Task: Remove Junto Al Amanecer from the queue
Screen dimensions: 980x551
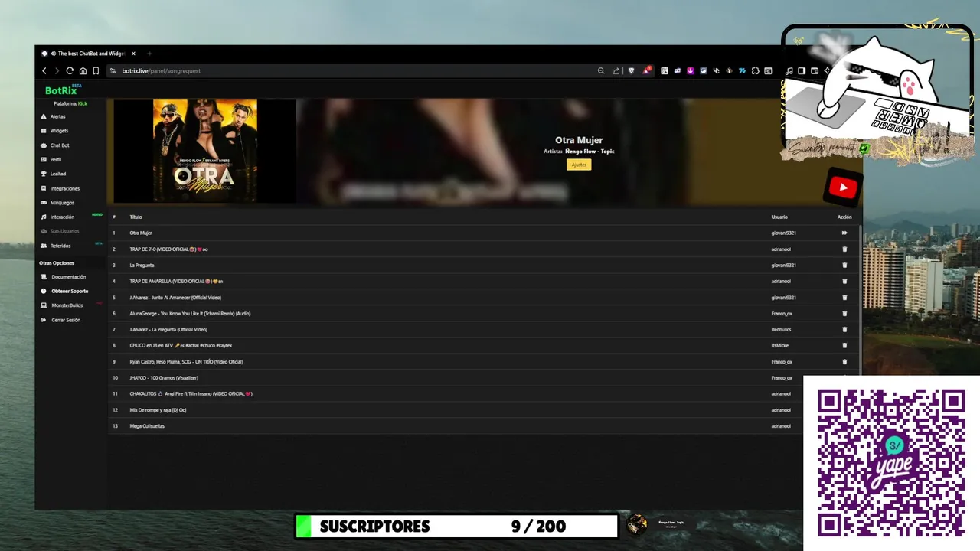Action: 844,297
